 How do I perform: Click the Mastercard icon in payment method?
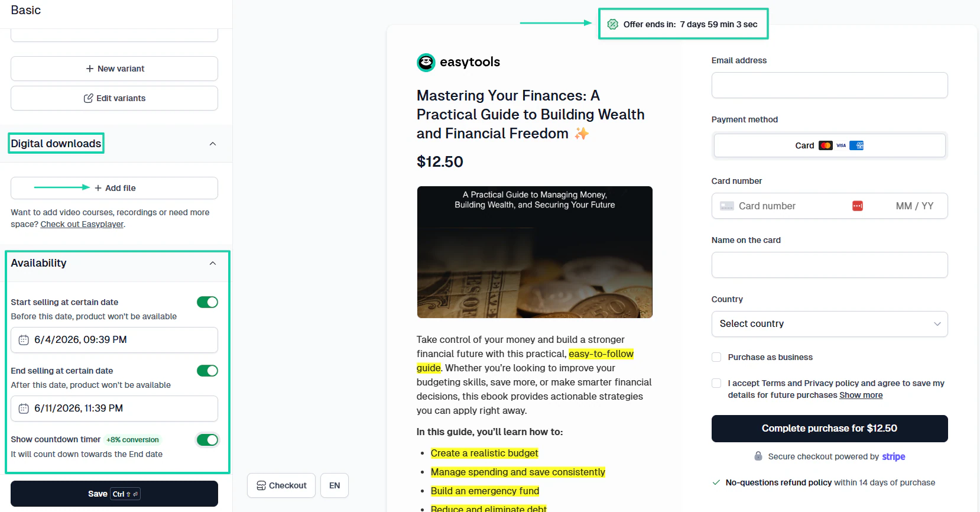point(825,145)
